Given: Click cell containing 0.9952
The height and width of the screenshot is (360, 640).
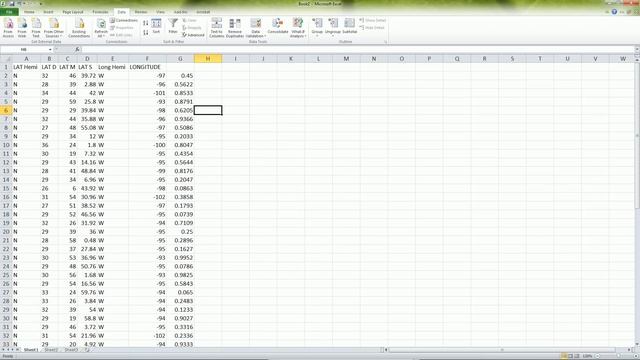Looking at the screenshot, I should pyautogui.click(x=180, y=258).
